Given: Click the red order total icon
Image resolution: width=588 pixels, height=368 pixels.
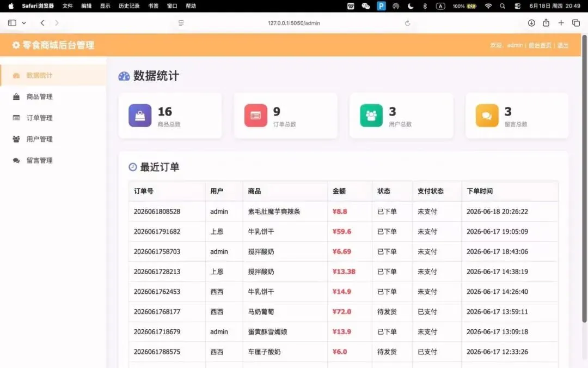Looking at the screenshot, I should click(x=256, y=115).
